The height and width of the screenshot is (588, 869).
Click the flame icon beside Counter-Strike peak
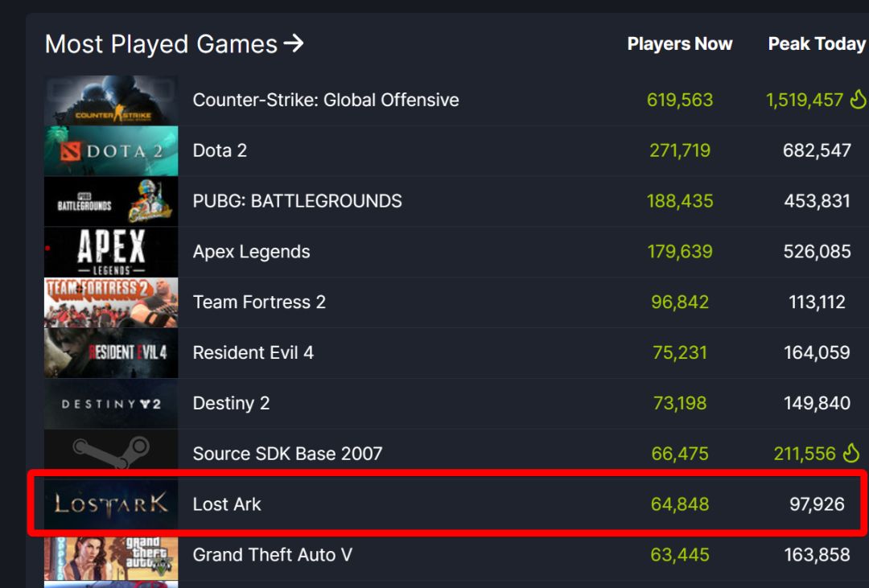[x=858, y=100]
